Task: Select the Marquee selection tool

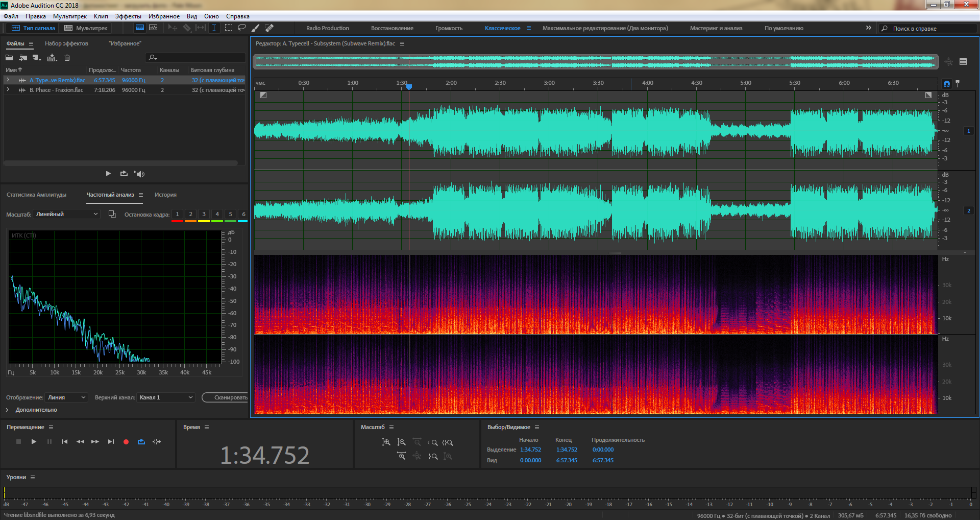Action: pyautogui.click(x=228, y=28)
